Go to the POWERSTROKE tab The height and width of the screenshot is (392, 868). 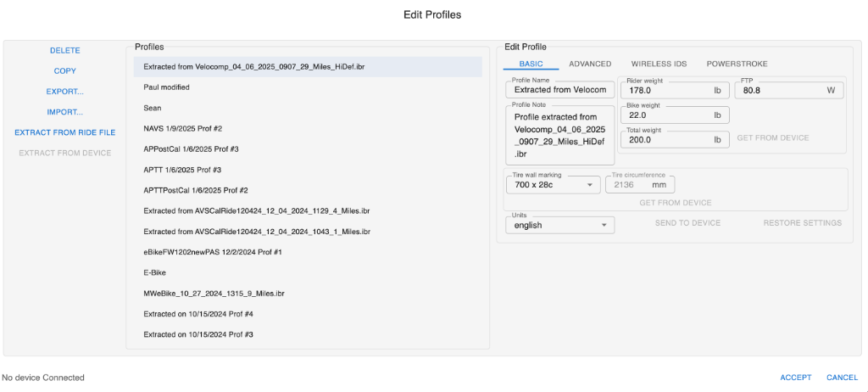pyautogui.click(x=737, y=64)
